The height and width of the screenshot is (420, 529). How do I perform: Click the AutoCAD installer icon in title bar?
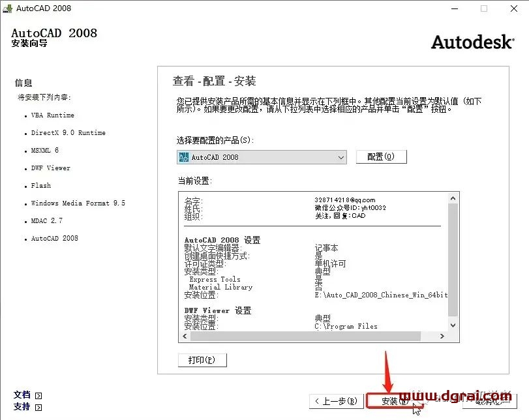[x=8, y=8]
